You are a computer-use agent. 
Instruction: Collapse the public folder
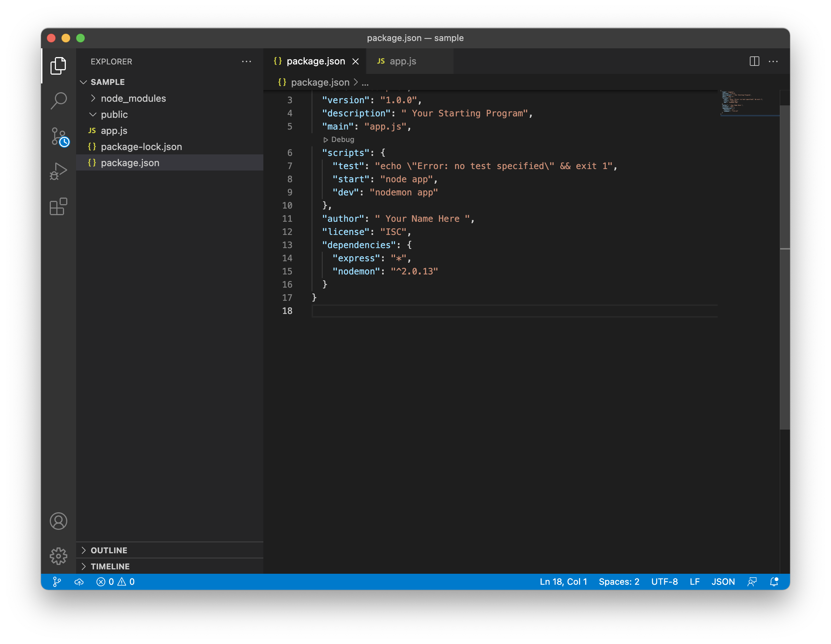[x=114, y=115]
